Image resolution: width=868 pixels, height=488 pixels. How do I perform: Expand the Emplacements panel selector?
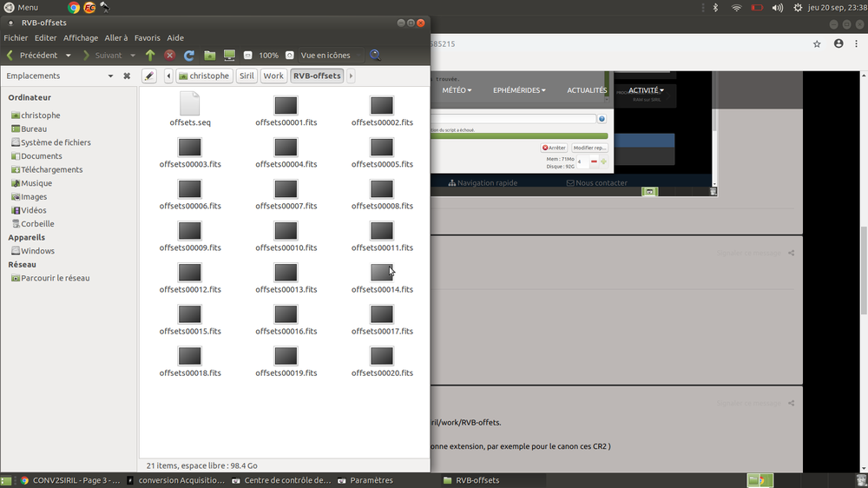pyautogui.click(x=110, y=76)
